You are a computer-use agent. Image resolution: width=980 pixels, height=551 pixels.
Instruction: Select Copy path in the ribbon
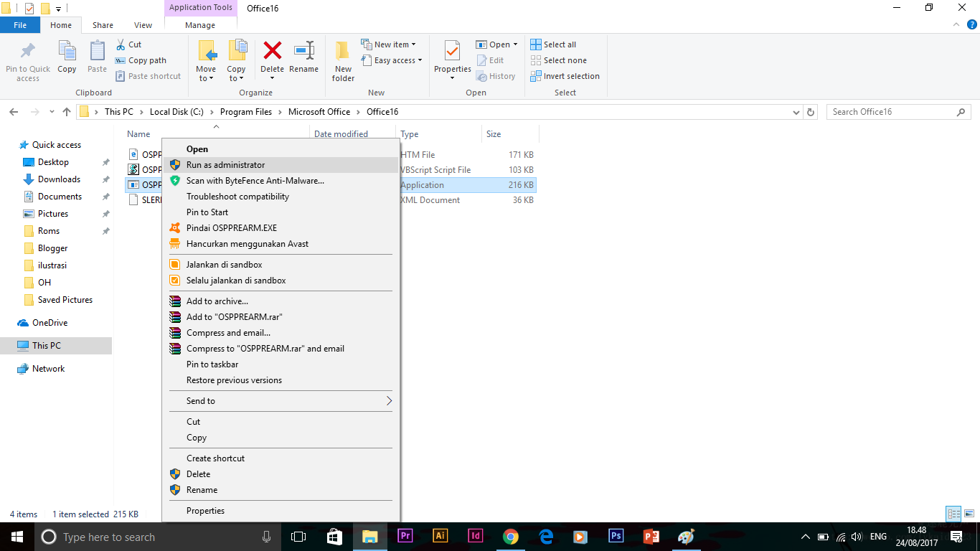[141, 60]
